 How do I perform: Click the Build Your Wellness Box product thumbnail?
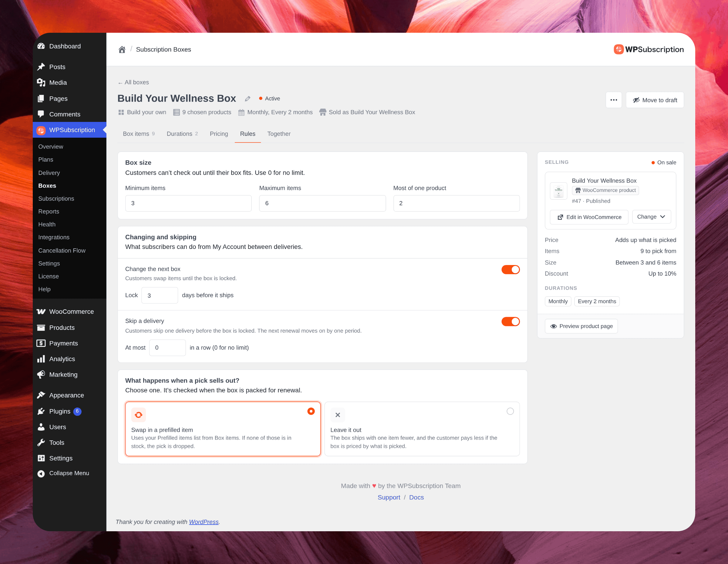(558, 191)
